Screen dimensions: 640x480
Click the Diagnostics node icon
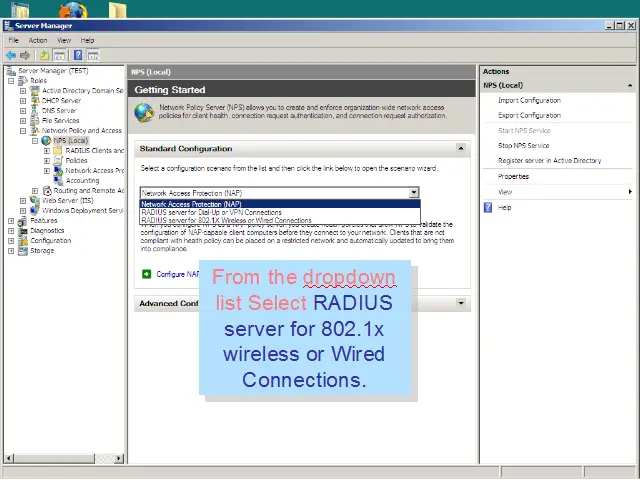point(23,231)
